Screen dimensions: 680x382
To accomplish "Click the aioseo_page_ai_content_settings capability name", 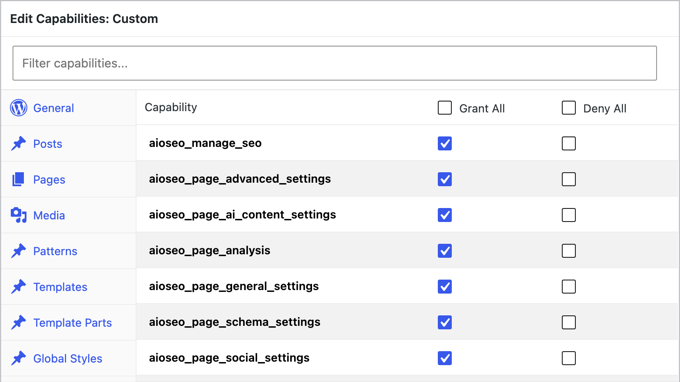I will point(242,215).
